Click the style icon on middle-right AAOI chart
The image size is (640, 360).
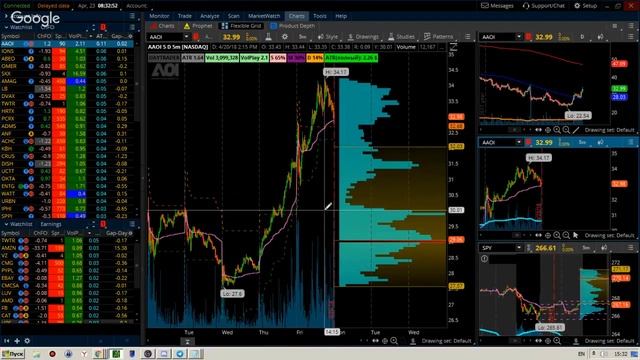click(x=600, y=142)
